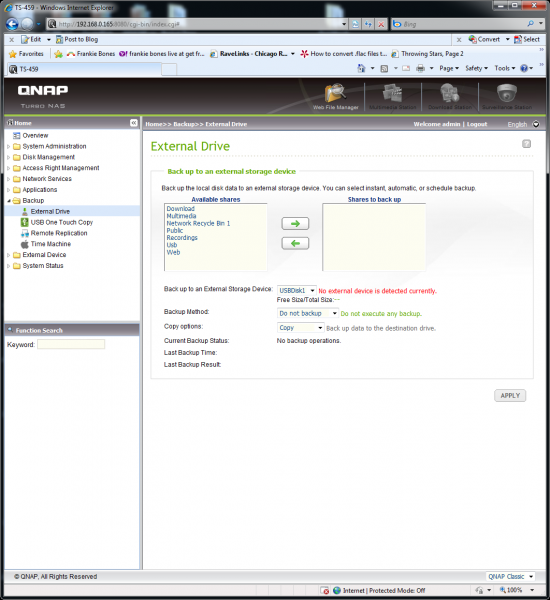Add to Favorites Bar icon
The width and height of the screenshot is (550, 600).
[x=58, y=54]
